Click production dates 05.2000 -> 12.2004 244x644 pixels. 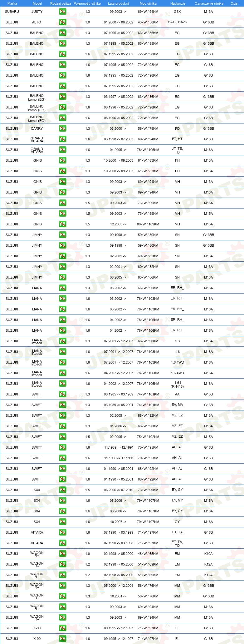(x=119, y=586)
